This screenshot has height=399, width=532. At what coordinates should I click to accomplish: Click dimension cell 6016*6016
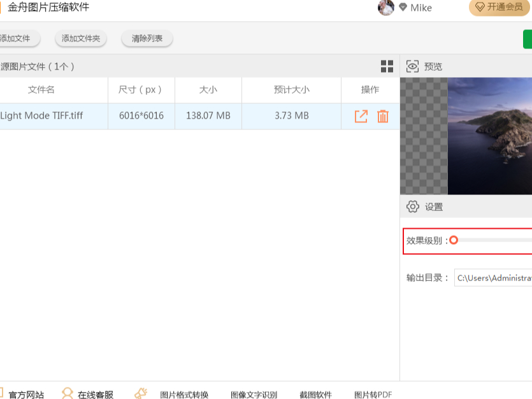(141, 116)
